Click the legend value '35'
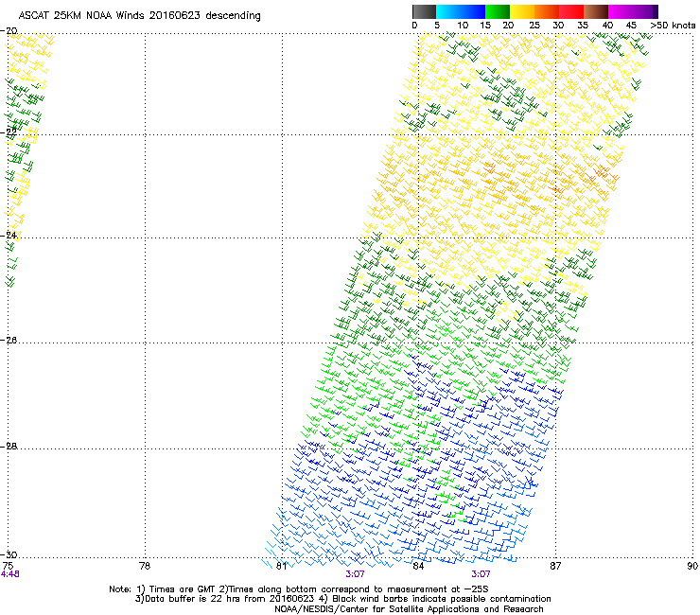The image size is (700, 615). coord(583,26)
